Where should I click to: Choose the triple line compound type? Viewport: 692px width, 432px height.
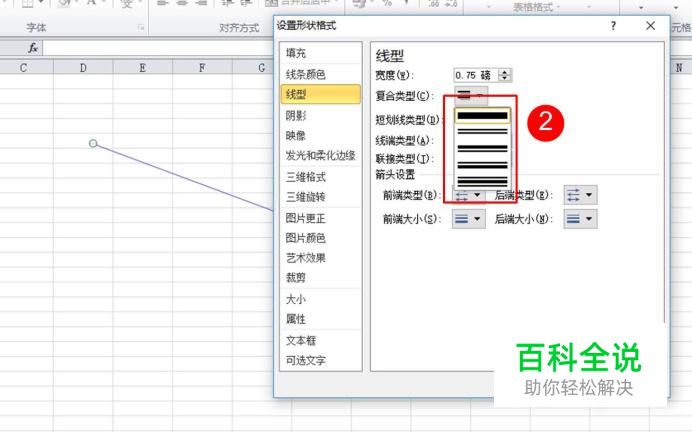pyautogui.click(x=482, y=181)
